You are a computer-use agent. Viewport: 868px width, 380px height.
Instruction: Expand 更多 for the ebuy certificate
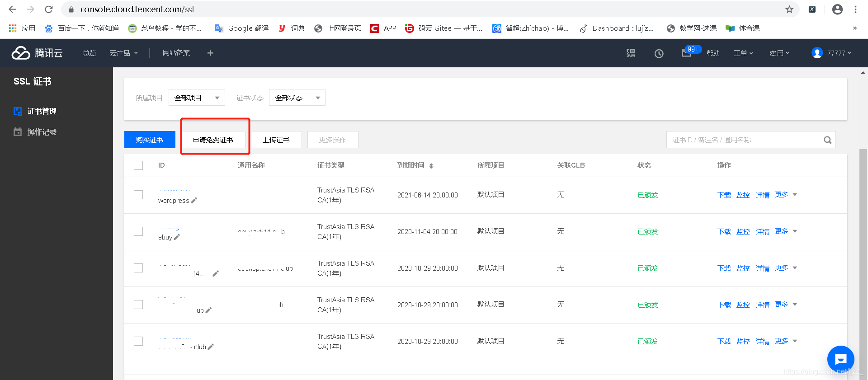click(786, 231)
